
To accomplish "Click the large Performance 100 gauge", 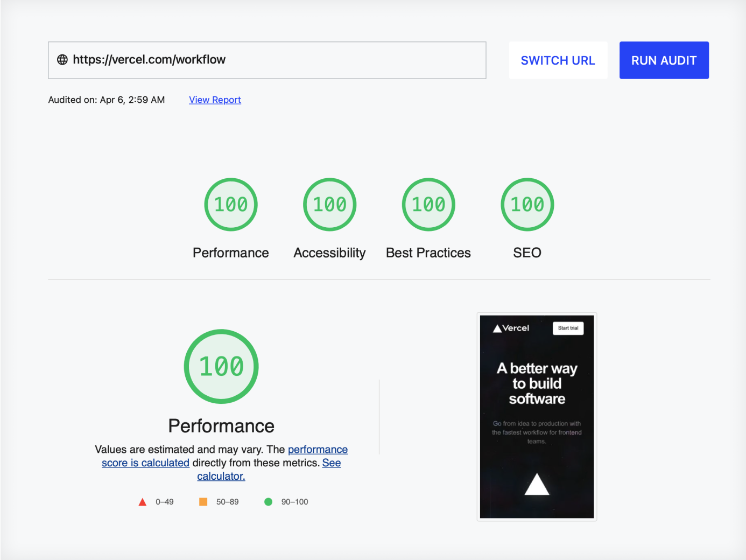I will [221, 366].
